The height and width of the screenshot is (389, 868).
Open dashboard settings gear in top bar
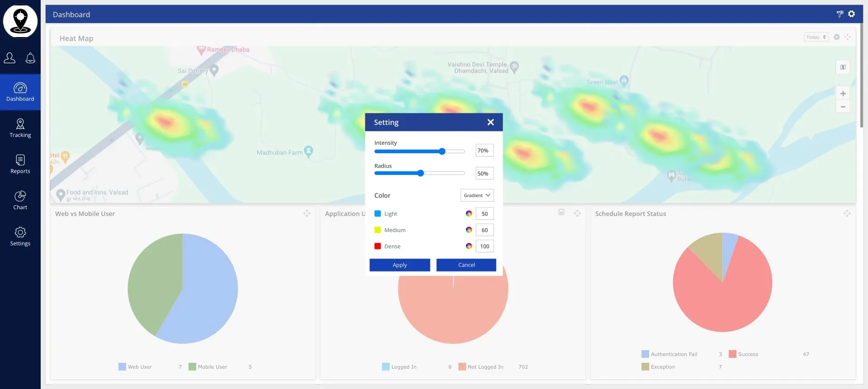[851, 14]
